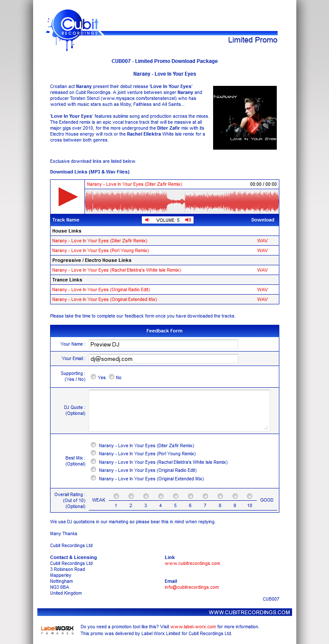
Task: Click the VOLUME: 5 indicator
Action: point(168,220)
